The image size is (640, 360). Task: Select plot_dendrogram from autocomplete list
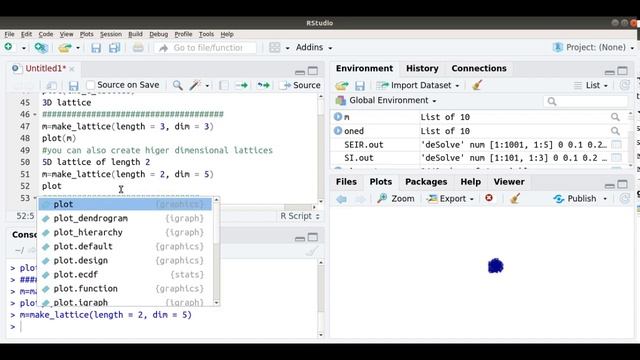coord(125,218)
